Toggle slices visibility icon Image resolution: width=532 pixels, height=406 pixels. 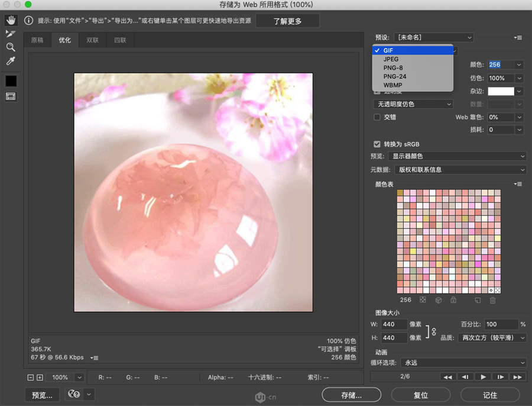[11, 96]
